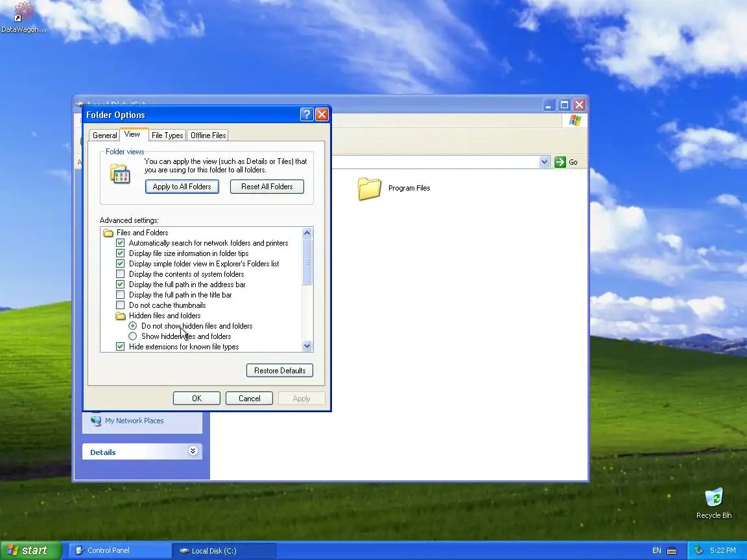The width and height of the screenshot is (747, 560).
Task: Select Show hidden files and folders radio
Action: click(133, 336)
